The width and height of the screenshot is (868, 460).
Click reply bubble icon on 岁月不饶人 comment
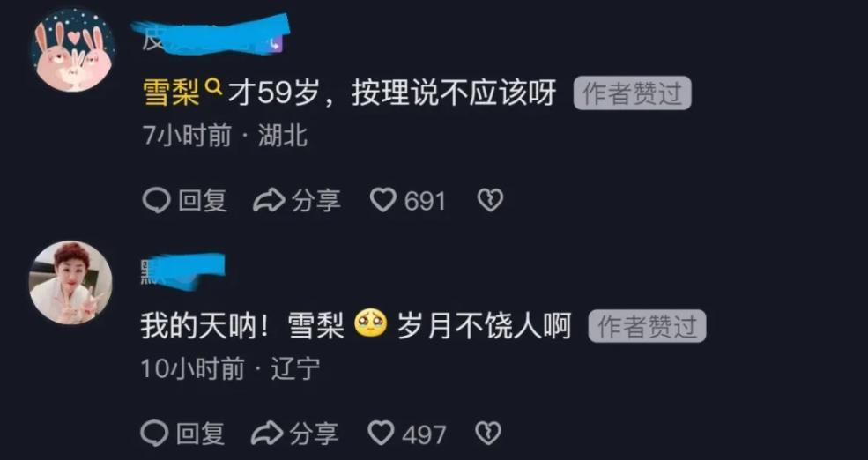(154, 434)
